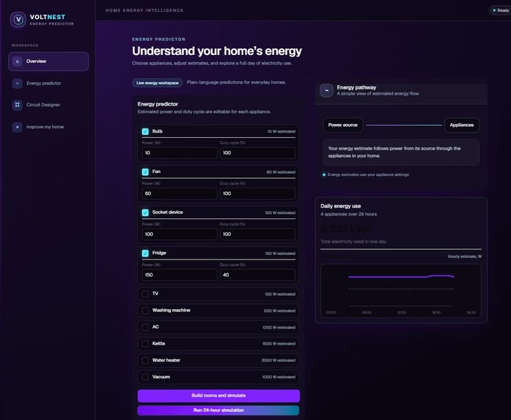The height and width of the screenshot is (420, 511).
Task: Click the Fan Power (W) input field
Action: click(180, 194)
